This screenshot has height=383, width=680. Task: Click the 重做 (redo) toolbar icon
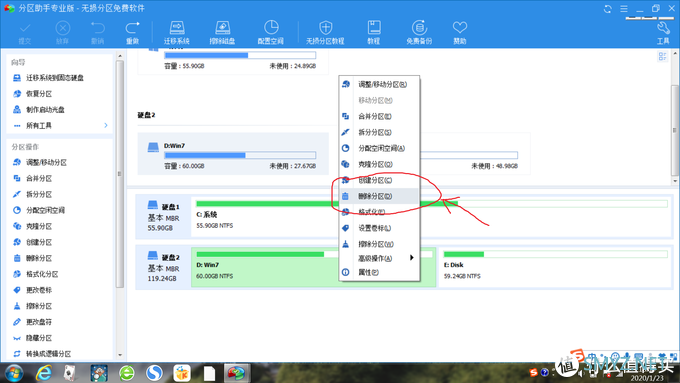[132, 33]
